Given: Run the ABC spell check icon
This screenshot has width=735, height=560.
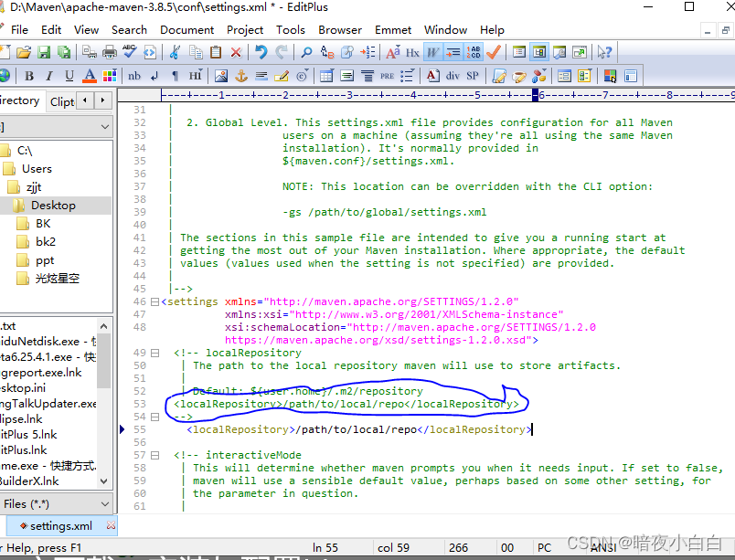Looking at the screenshot, I should [x=130, y=52].
